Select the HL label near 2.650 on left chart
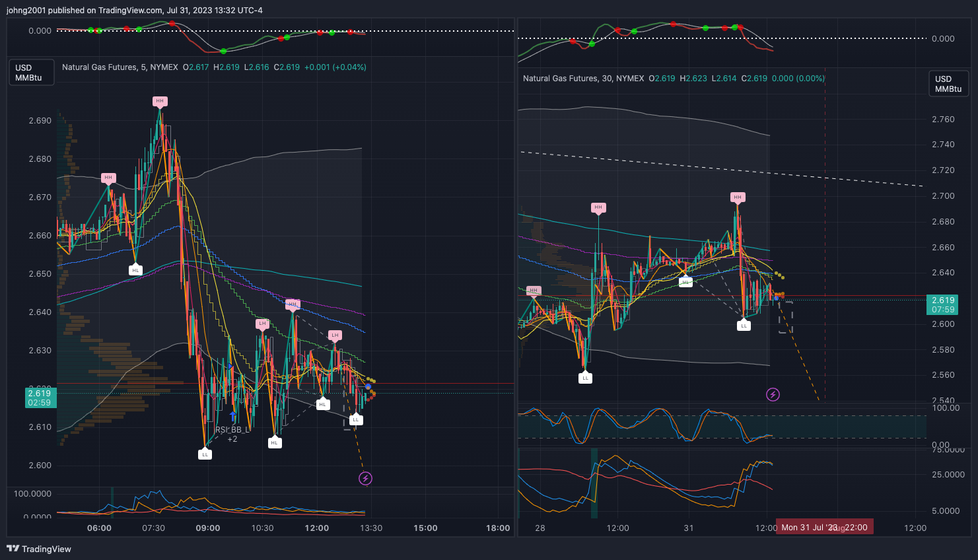This screenshot has height=560, width=978. pos(135,270)
